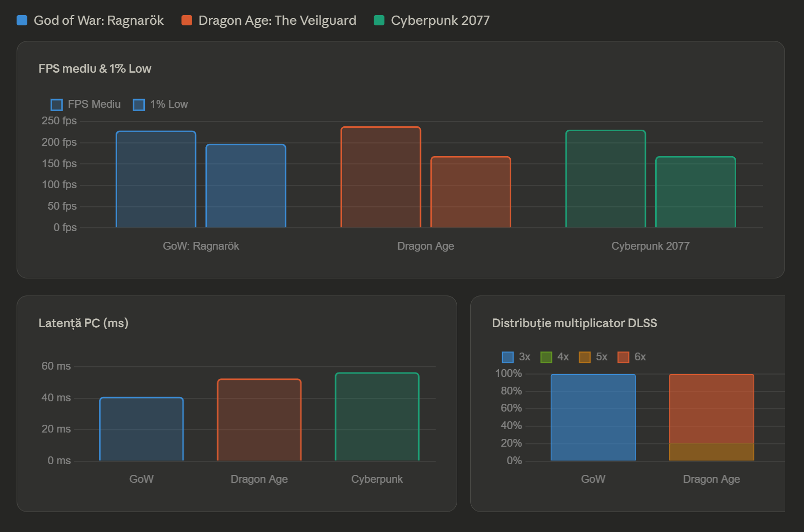804x532 pixels.
Task: Toggle the 3x multiplier legend item
Action: click(516, 357)
